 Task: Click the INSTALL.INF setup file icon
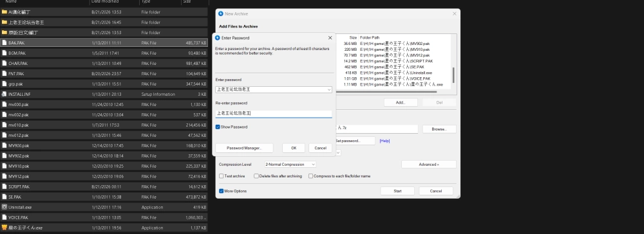[x=5, y=94]
